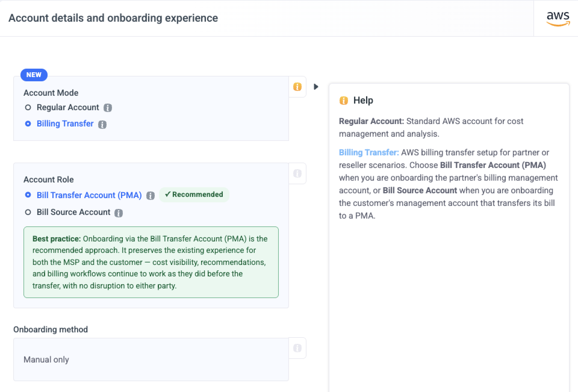Viewport: 578px width, 392px height.
Task: Collapse help panel with the black arrow
Action: tap(316, 87)
